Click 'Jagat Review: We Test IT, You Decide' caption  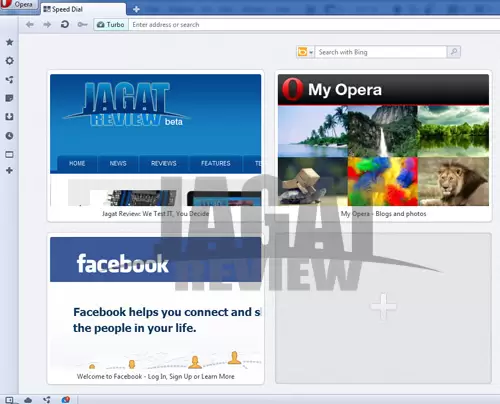[x=155, y=214]
